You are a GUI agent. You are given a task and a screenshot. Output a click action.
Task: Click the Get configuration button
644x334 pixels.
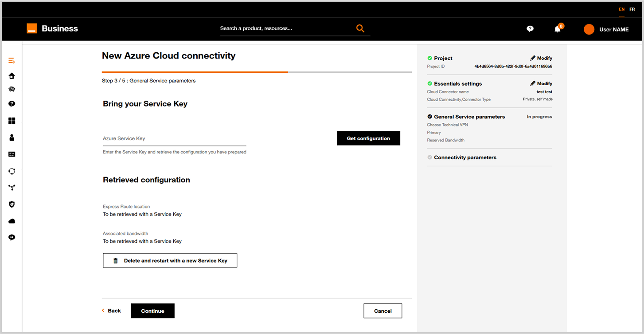point(368,138)
